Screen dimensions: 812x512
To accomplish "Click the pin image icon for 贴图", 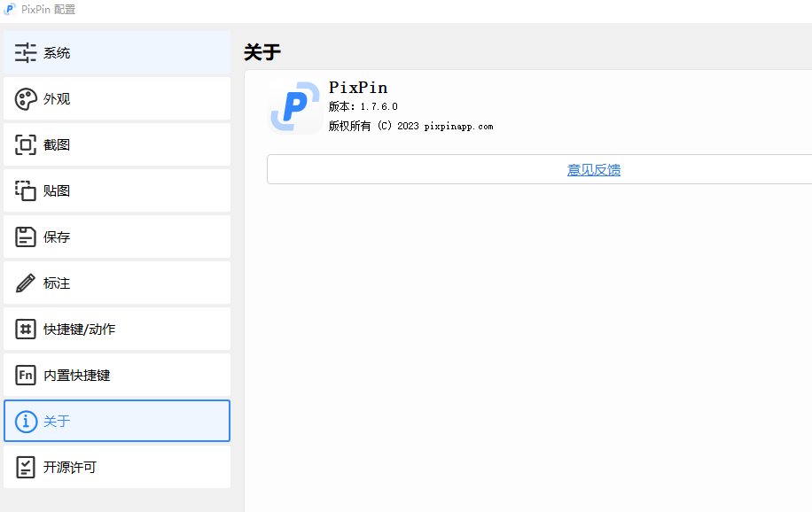I will click(26, 191).
